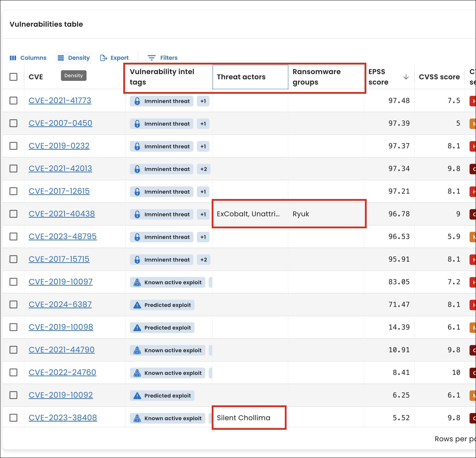Open CVE-2023-48795 link
Screen dimensions: 476x458
(x=63, y=236)
